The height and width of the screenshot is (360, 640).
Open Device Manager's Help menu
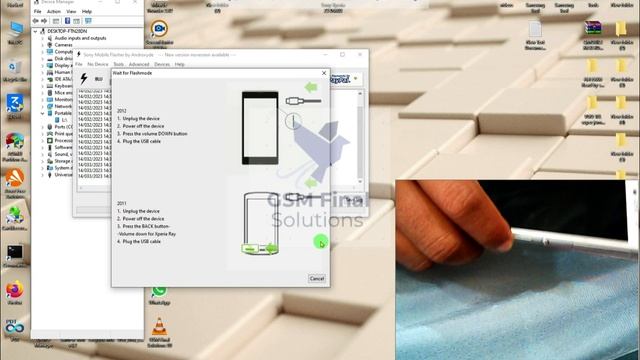(87, 11)
